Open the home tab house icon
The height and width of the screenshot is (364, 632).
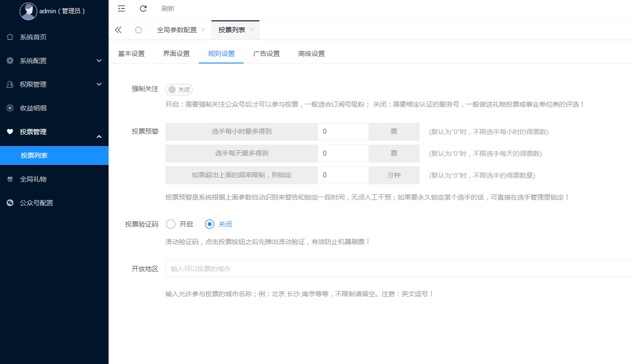coord(138,30)
